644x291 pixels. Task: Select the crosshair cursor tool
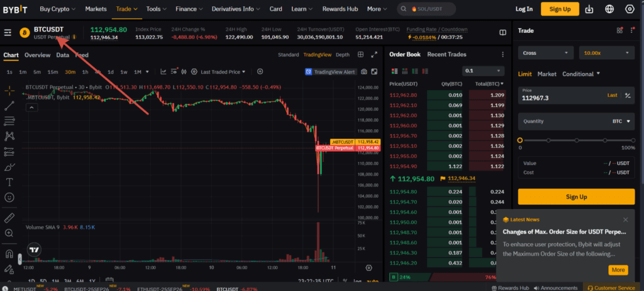[x=9, y=90]
